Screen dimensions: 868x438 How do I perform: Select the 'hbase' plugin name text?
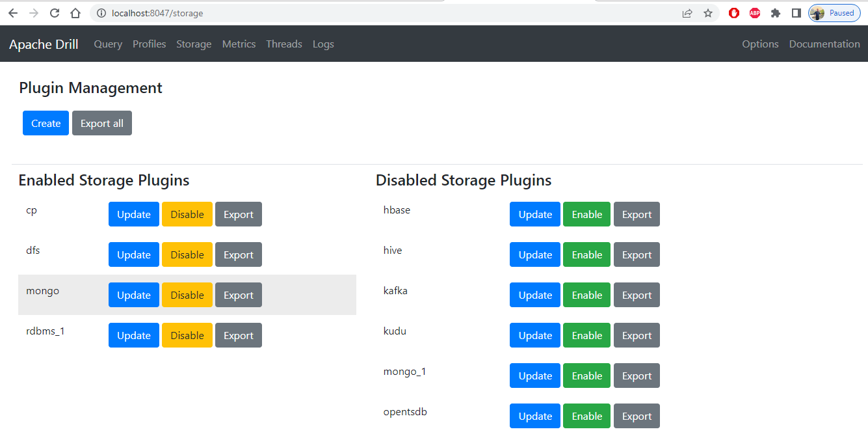pyautogui.click(x=397, y=210)
